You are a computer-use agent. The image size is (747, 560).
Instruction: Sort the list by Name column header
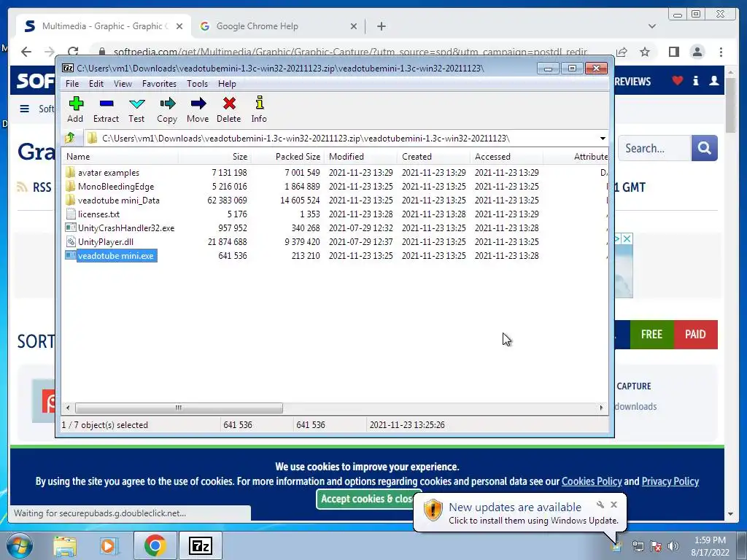click(x=120, y=157)
